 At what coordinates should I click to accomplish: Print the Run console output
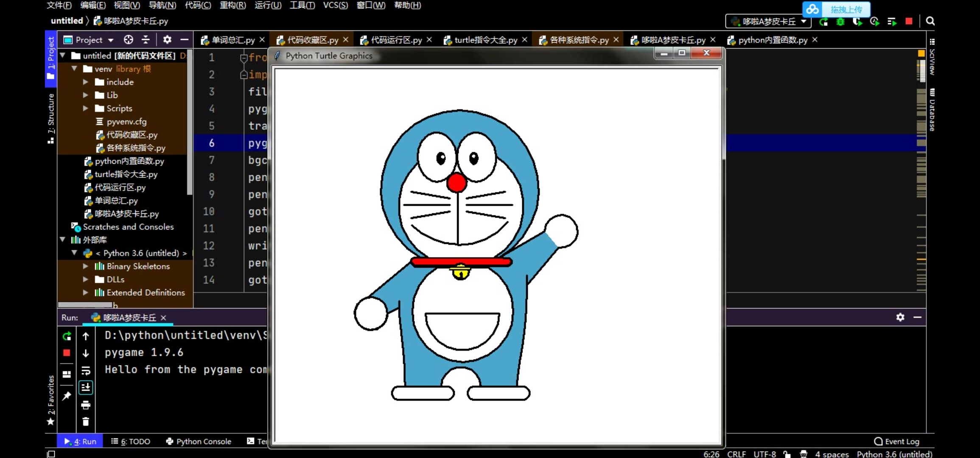(x=86, y=405)
